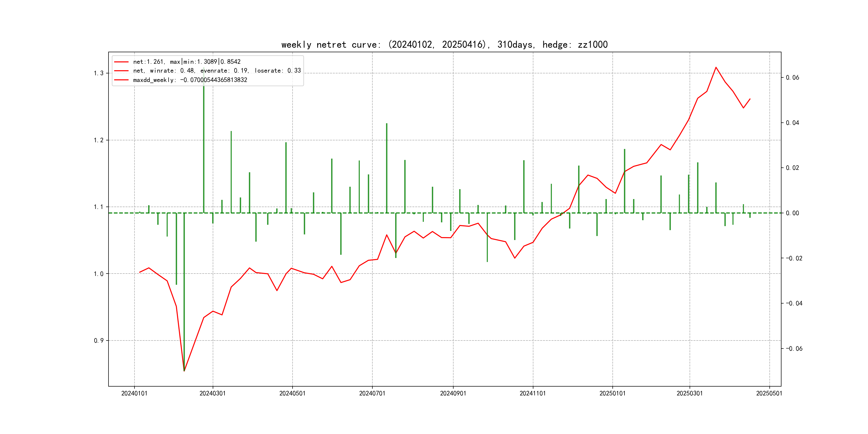Click the 20250501 x-axis date label
Image resolution: width=868 pixels, height=434 pixels.
pos(769,394)
